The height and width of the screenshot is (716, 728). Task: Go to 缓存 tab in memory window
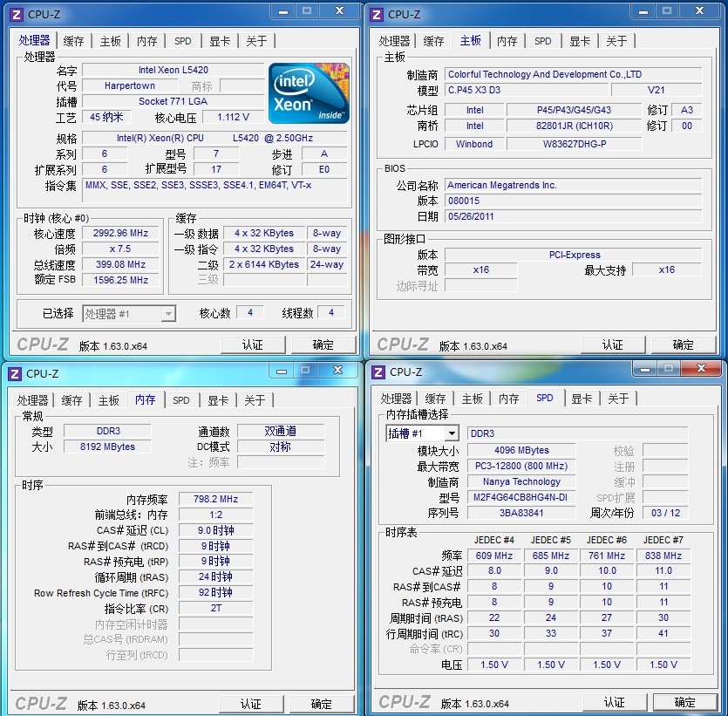pyautogui.click(x=71, y=400)
